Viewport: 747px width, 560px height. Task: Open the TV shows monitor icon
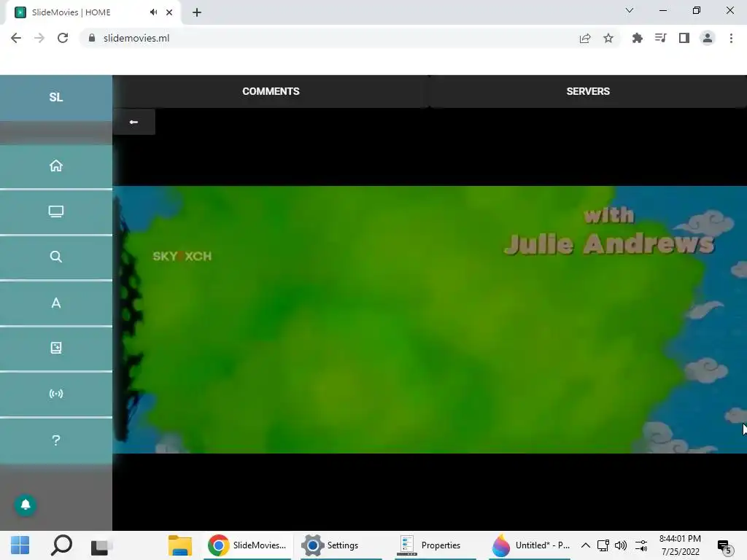(55, 211)
